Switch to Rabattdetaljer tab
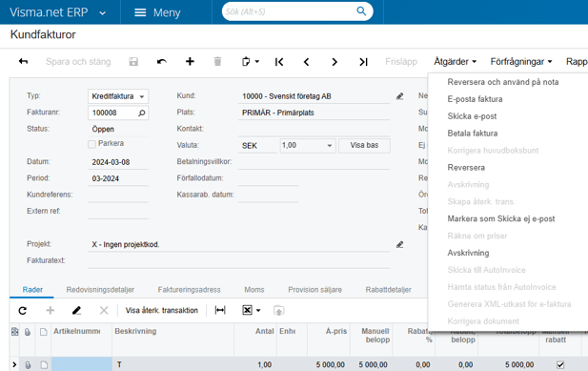 pos(388,290)
